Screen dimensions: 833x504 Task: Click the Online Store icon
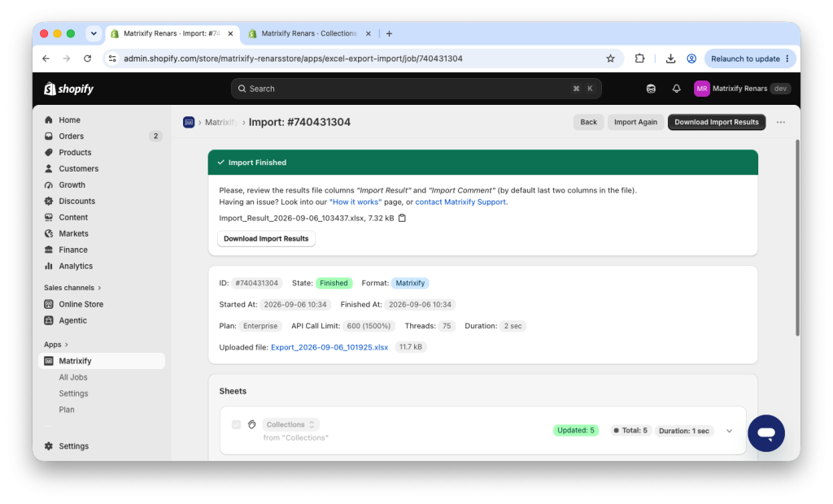[49, 304]
